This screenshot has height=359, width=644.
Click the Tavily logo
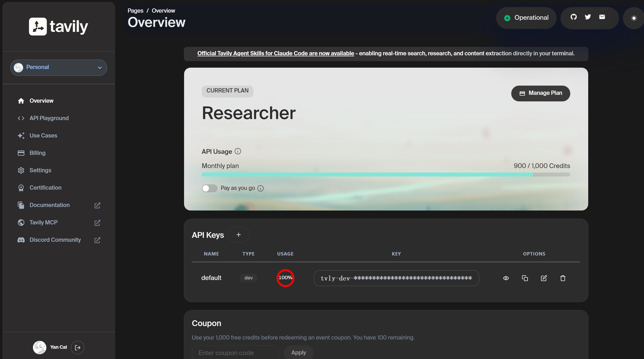coord(58,26)
